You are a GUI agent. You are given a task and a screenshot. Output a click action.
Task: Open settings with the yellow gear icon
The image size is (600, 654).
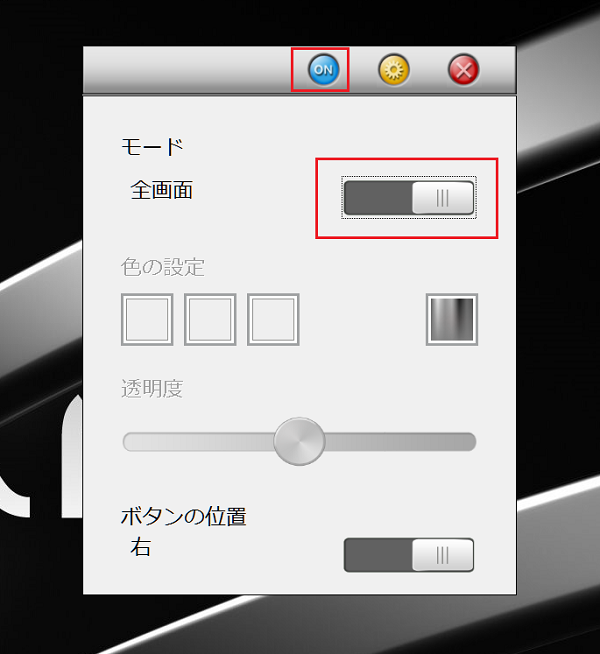click(x=394, y=70)
